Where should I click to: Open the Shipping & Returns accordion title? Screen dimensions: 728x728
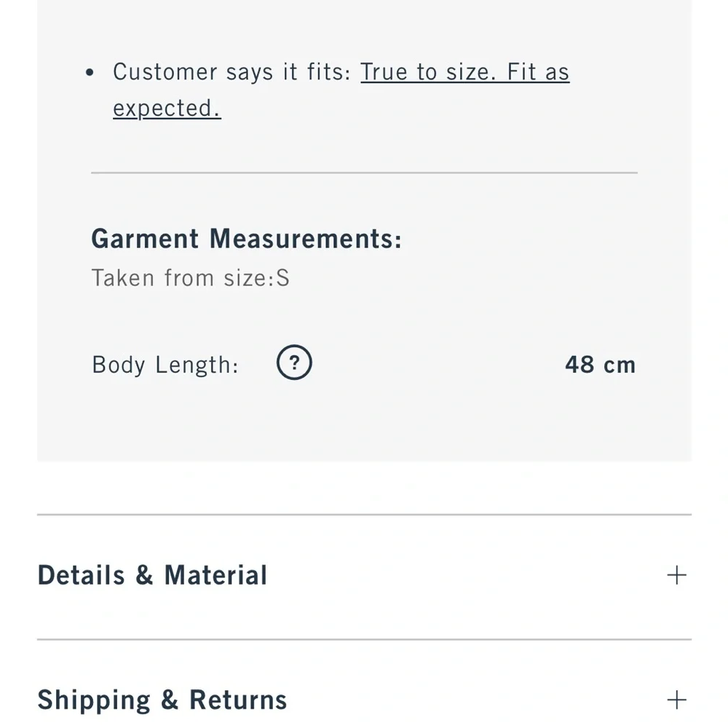click(162, 700)
